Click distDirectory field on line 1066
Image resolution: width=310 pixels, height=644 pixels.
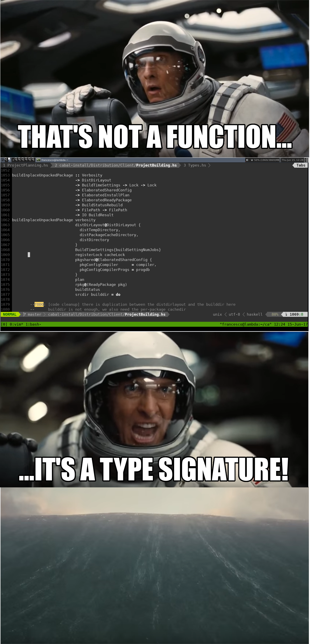(94, 240)
